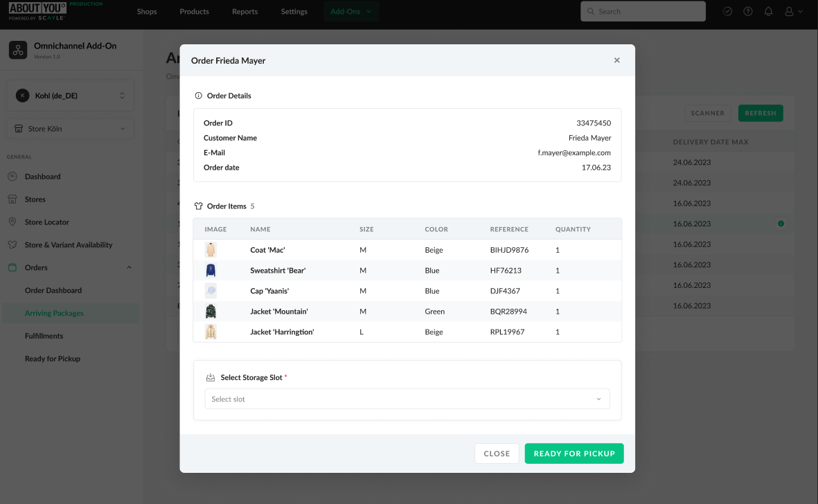This screenshot has width=818, height=504.
Task: Select Fulfillments in the sidebar
Action: pyautogui.click(x=44, y=336)
